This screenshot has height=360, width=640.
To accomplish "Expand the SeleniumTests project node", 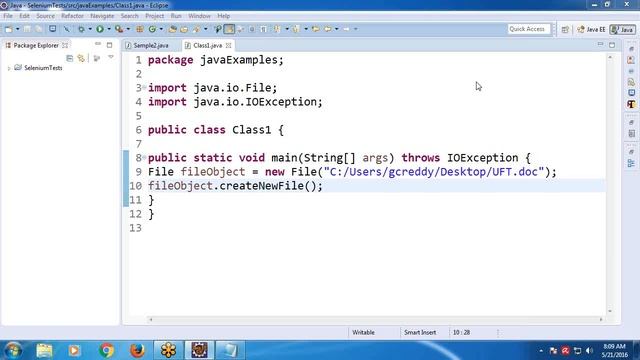I will click(x=9, y=69).
